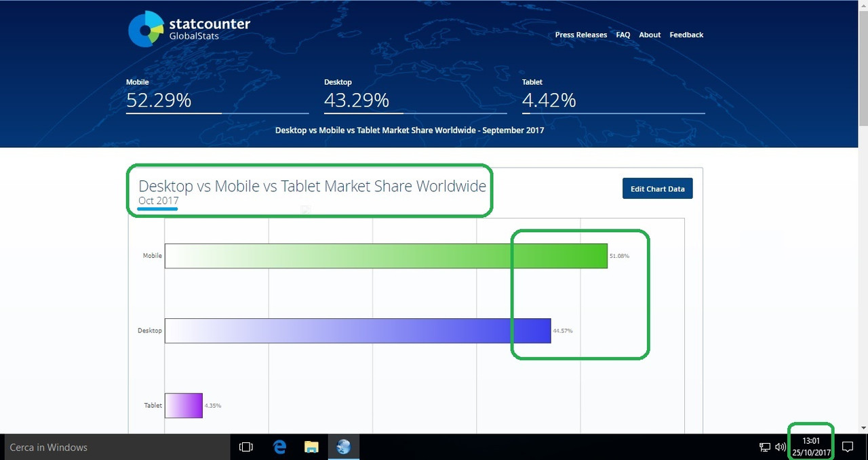Click the chart title Desktop vs Mobile vs Tablet
The image size is (868, 460).
(312, 186)
